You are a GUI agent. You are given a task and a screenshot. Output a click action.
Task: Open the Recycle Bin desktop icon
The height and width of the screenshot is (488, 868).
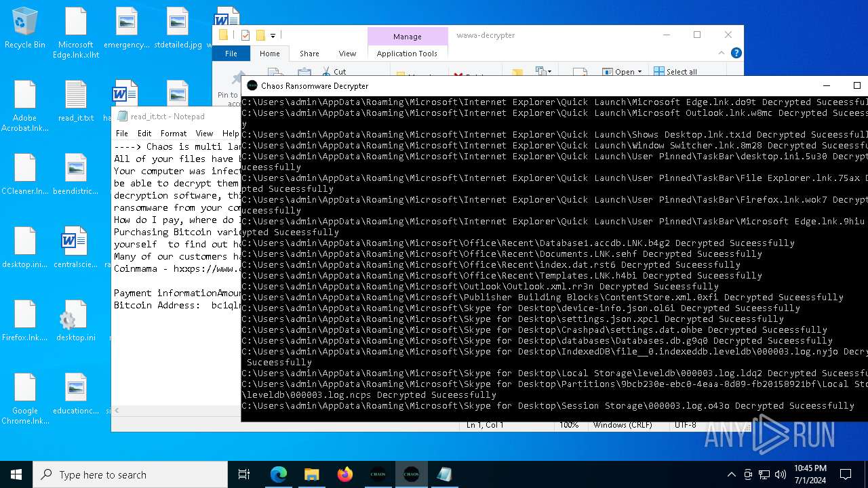tap(24, 28)
